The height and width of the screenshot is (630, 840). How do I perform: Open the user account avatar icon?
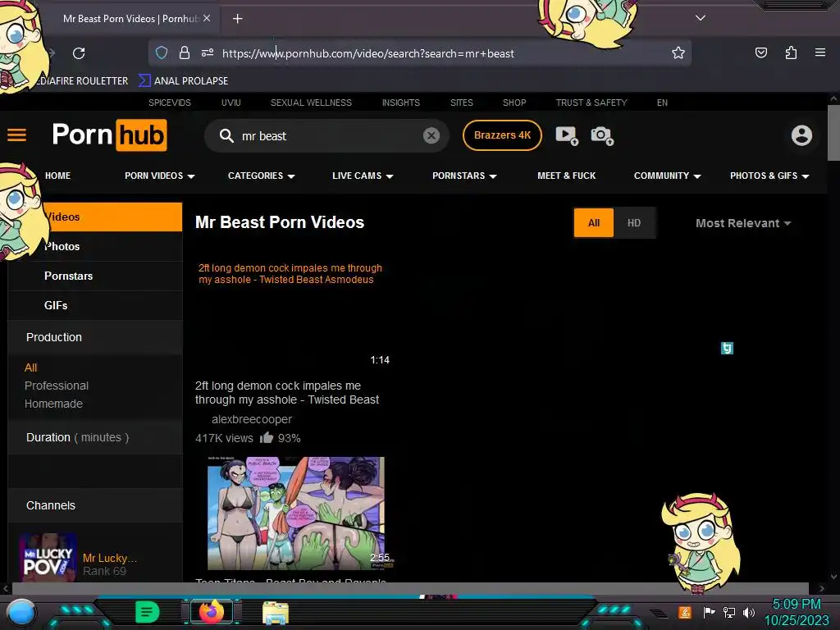pyautogui.click(x=801, y=135)
